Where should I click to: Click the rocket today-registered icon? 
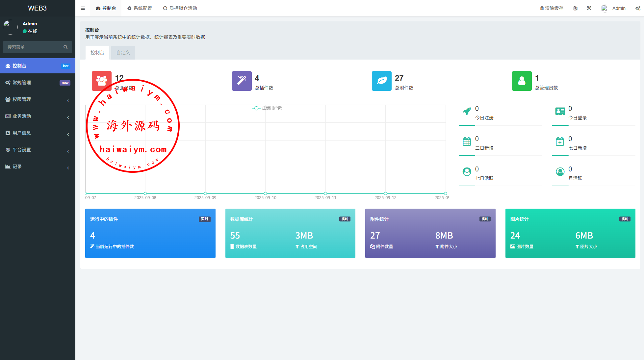467,111
